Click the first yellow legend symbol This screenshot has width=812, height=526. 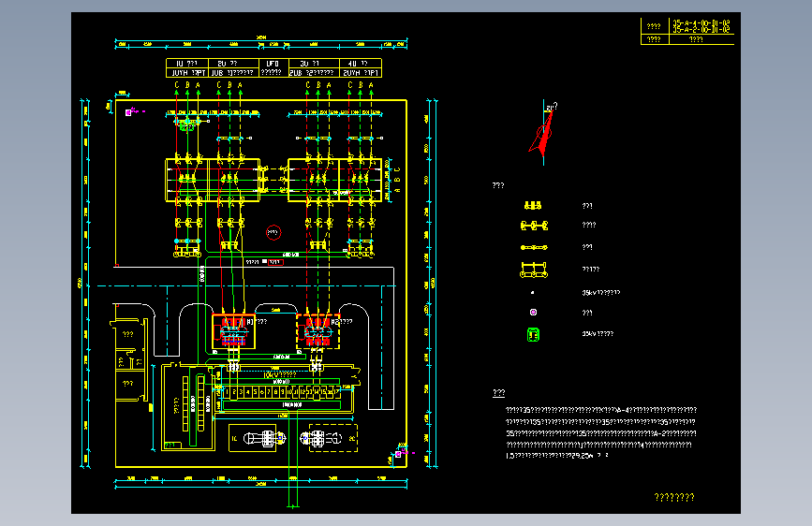point(533,206)
